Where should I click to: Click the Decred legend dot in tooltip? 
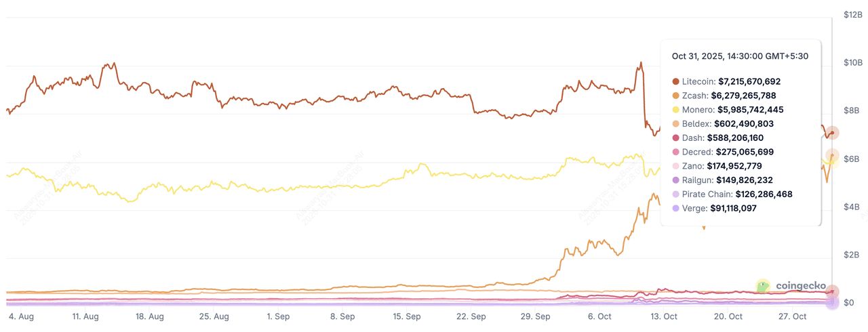(x=675, y=152)
